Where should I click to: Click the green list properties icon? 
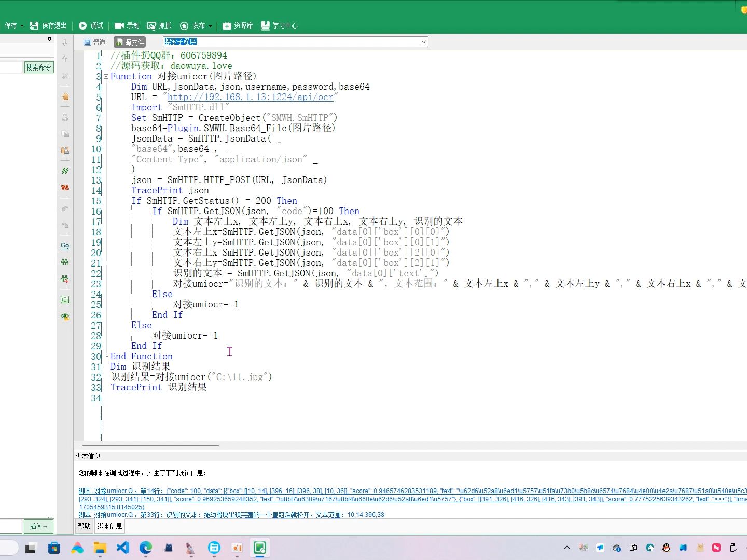tap(65, 299)
